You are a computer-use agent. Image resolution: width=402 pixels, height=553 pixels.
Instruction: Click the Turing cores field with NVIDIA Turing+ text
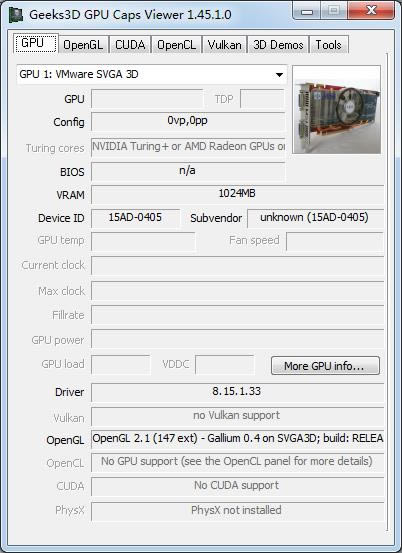(188, 147)
